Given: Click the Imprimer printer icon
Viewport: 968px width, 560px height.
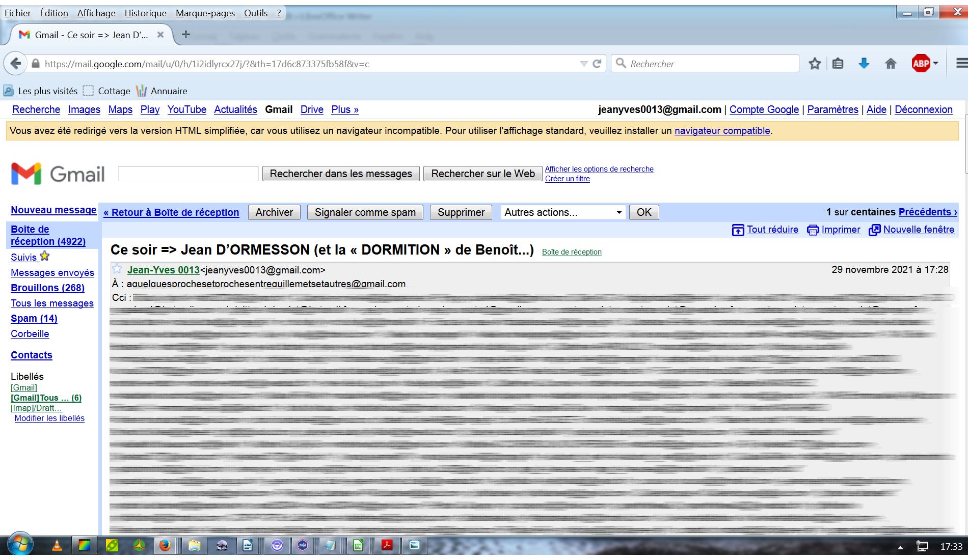Looking at the screenshot, I should (813, 230).
